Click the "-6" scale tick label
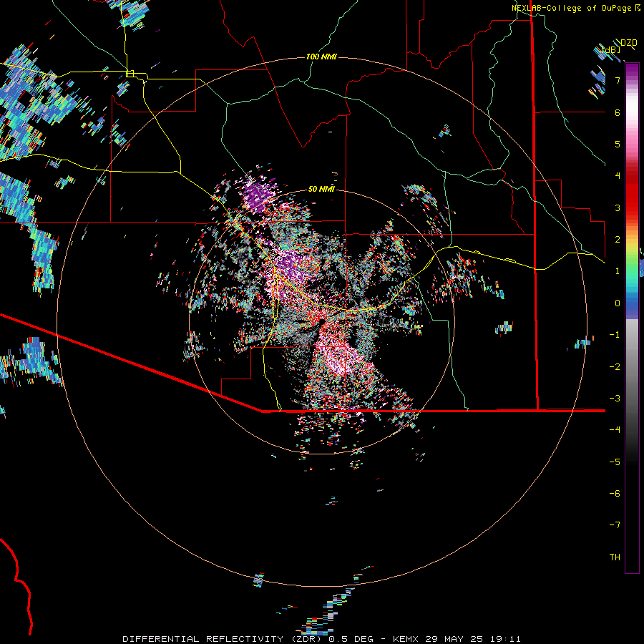Viewport: 644px width, 644px height. (x=615, y=493)
